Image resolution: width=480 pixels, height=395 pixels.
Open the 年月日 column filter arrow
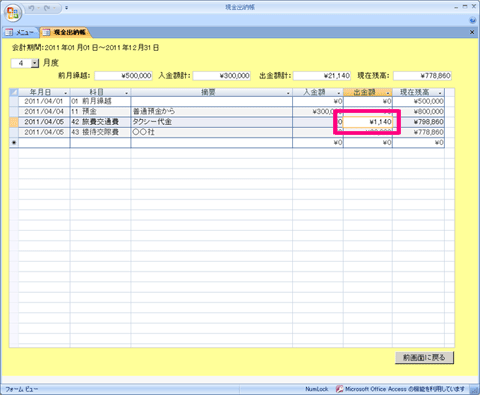click(x=66, y=93)
